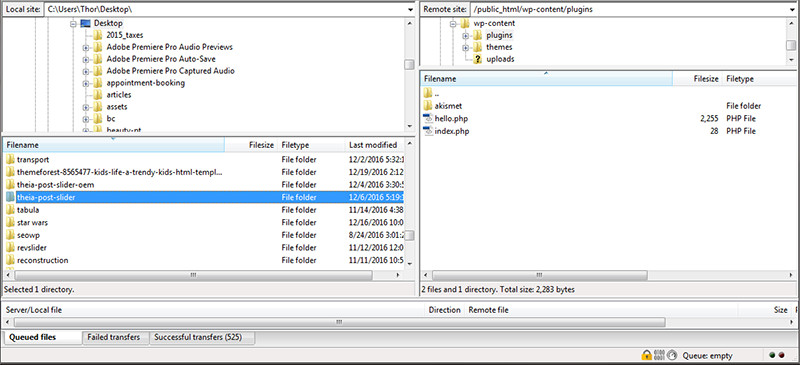Click the transport folder icon

10,159
